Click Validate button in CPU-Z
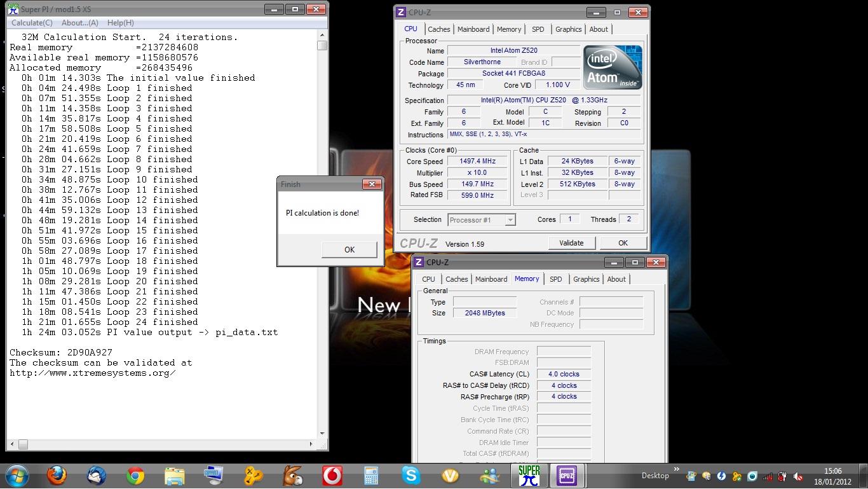The height and width of the screenshot is (489, 868). [571, 243]
